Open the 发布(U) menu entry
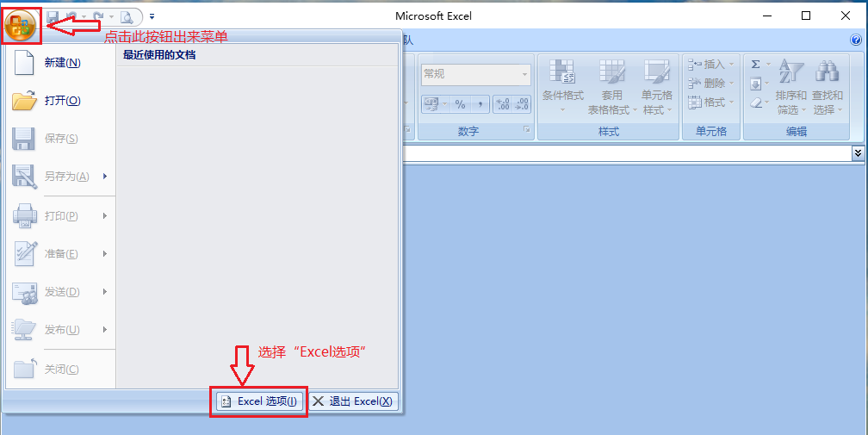The image size is (868, 435). tap(59, 329)
